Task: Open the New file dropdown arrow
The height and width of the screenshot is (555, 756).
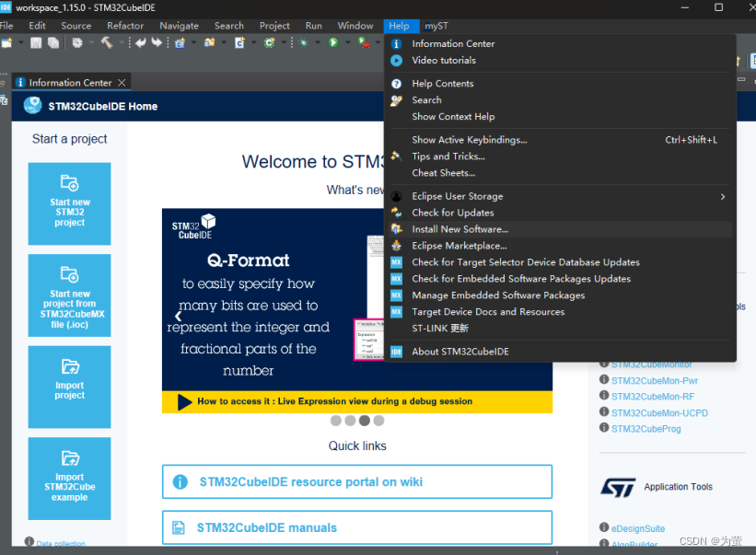Action: [21, 43]
